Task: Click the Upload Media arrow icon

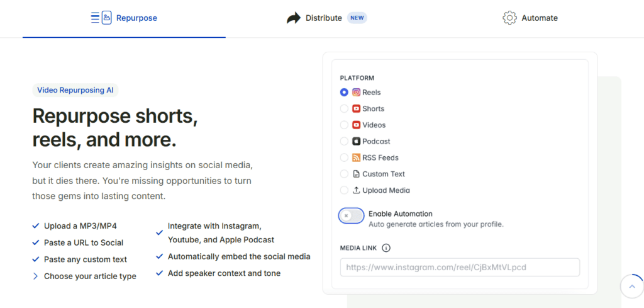Action: coord(357,190)
